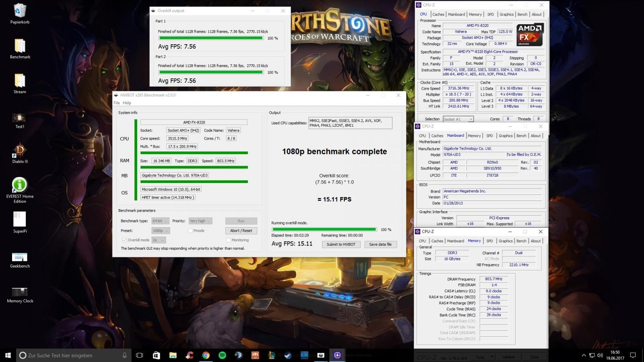
Task: Click the 970A-UD3 model field in CPU-Z
Action: click(x=474, y=154)
